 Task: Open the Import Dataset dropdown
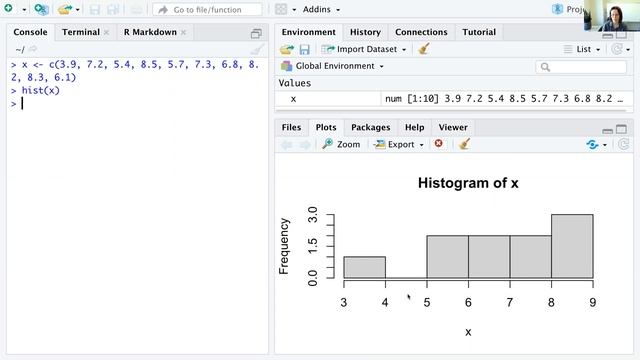pyautogui.click(x=364, y=49)
